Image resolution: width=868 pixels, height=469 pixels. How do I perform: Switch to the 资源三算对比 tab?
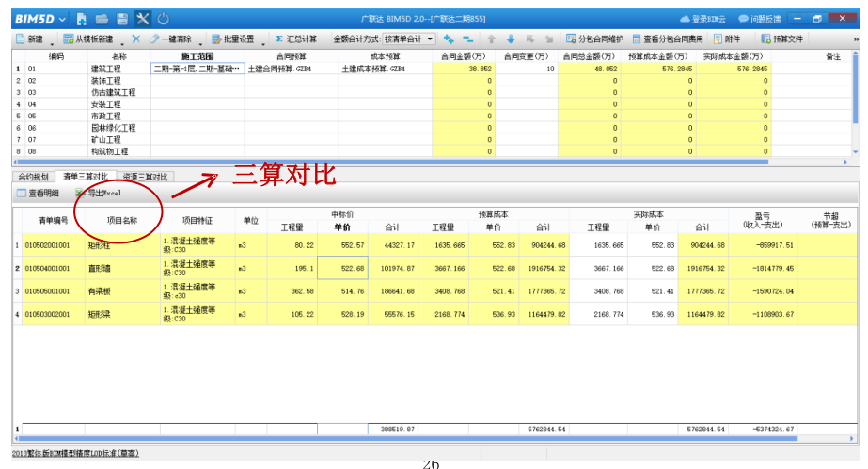pyautogui.click(x=145, y=177)
